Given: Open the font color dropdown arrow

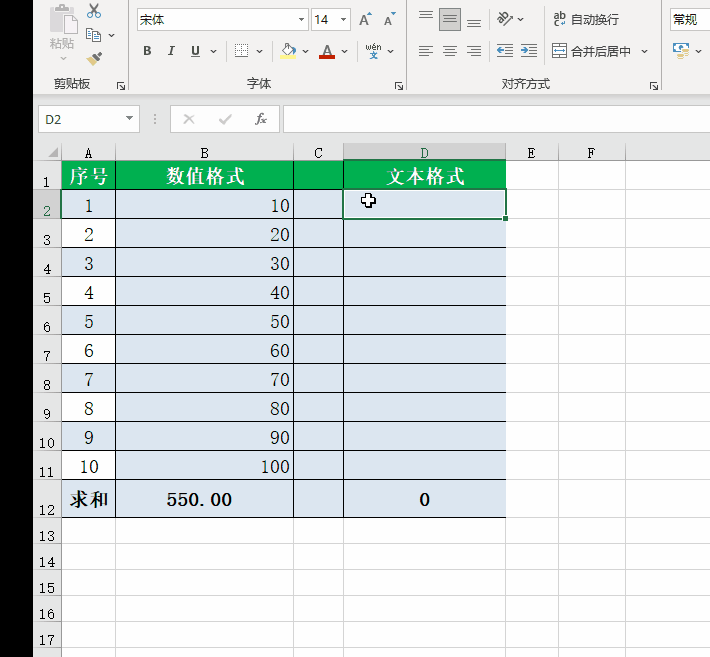Looking at the screenshot, I should 345,51.
